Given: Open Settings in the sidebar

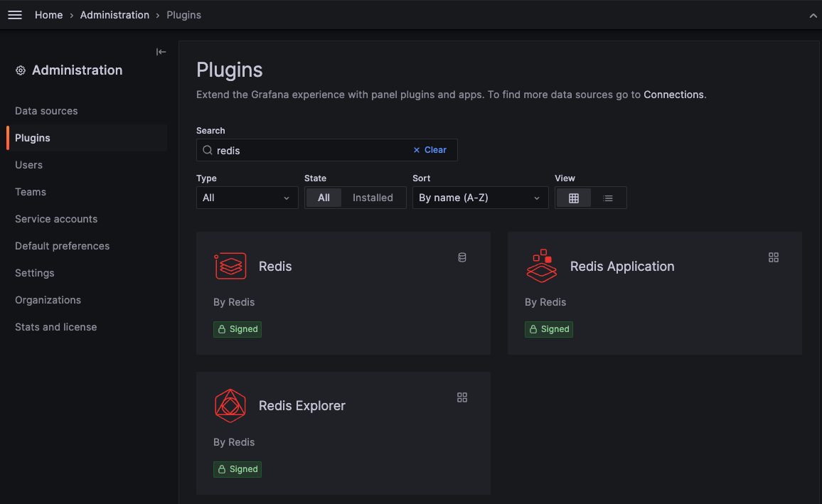Looking at the screenshot, I should click(x=35, y=273).
